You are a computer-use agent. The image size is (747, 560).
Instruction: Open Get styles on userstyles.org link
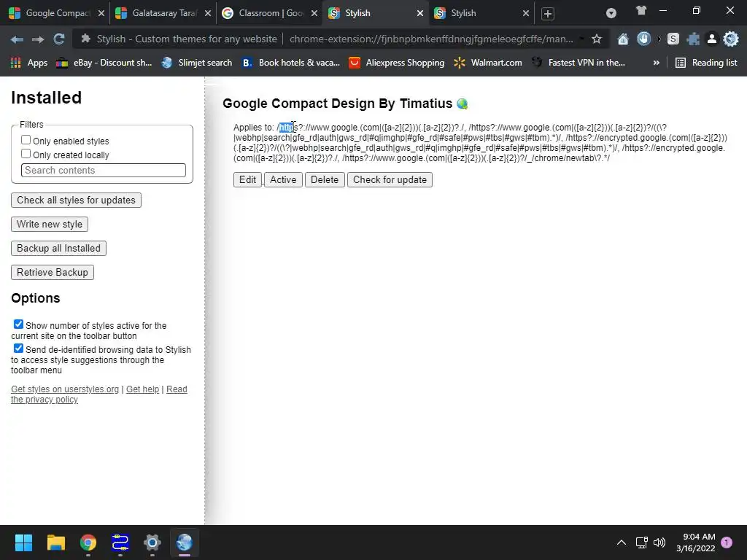65,389
